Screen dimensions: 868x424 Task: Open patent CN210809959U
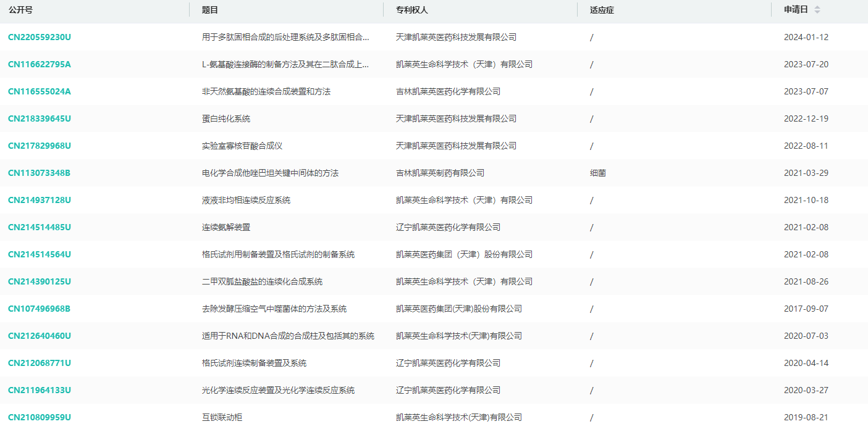[x=40, y=417]
